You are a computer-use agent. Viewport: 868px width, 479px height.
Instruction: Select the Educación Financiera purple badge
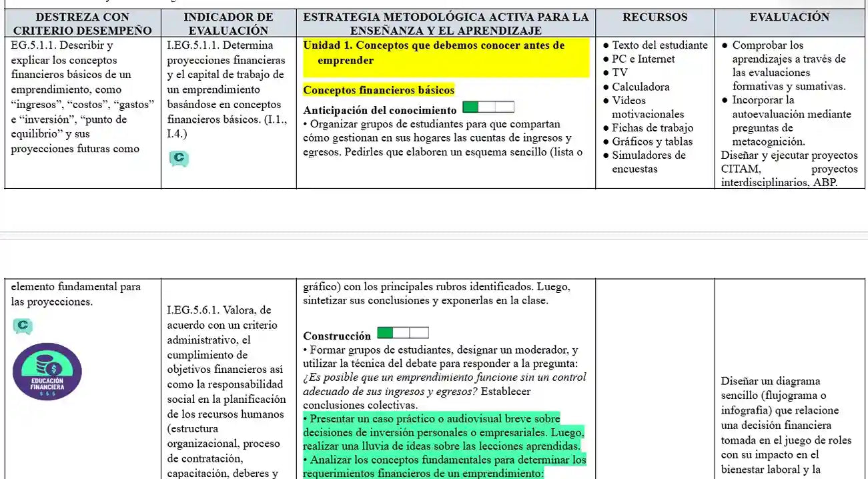[47, 373]
